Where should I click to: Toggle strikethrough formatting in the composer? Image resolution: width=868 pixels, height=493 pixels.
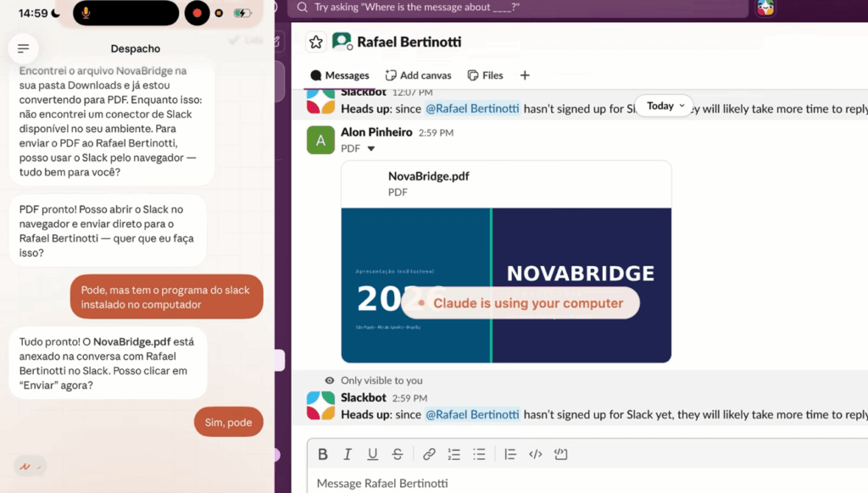pyautogui.click(x=398, y=454)
